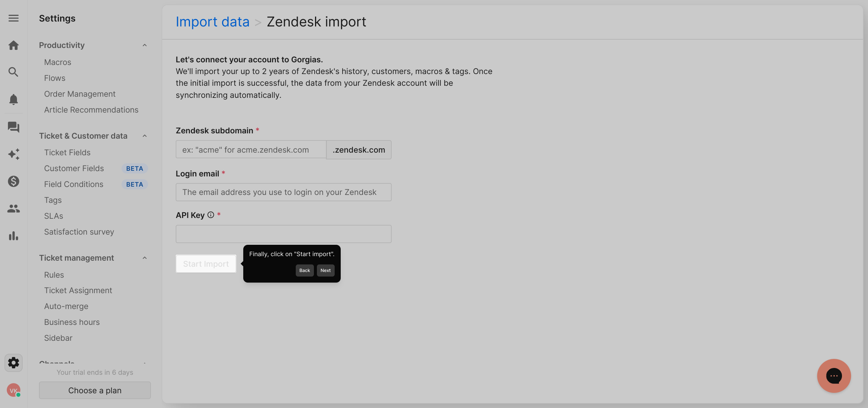Screen dimensions: 868x408
Task: Open Tags settings
Action: tap(53, 200)
